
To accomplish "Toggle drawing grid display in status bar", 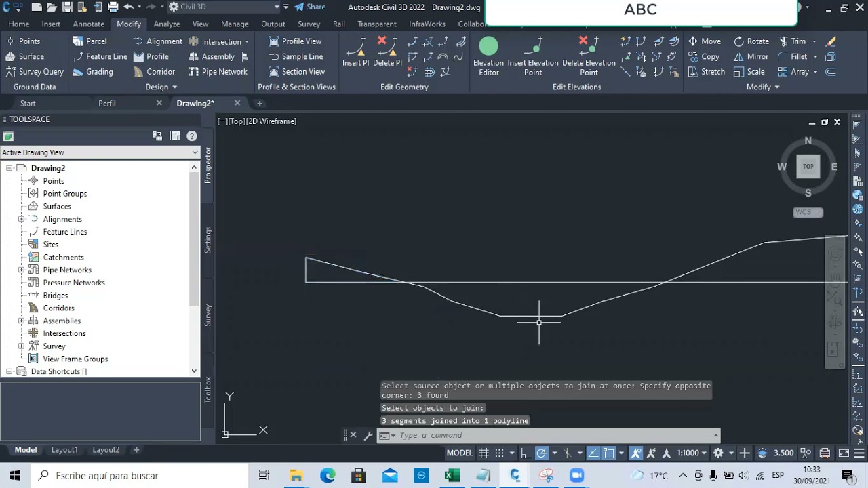I will coord(484,453).
